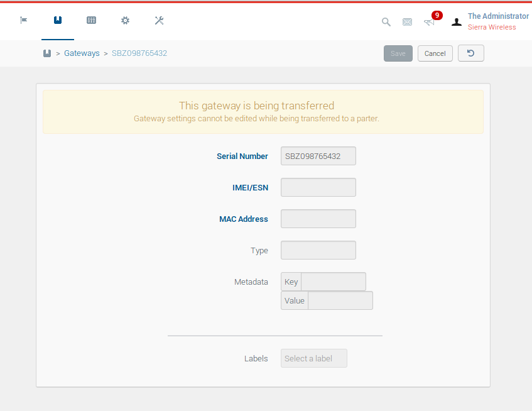This screenshot has width=532, height=411.
Task: Open the flag start page icon
Action: 24,20
